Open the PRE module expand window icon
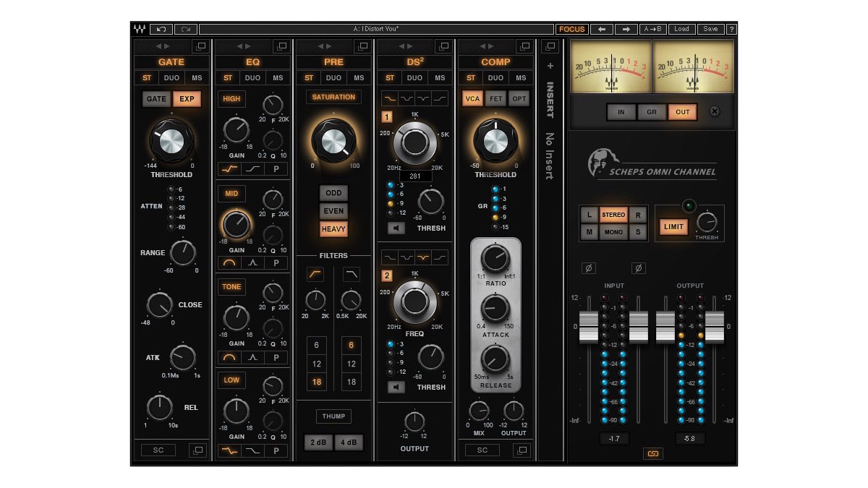The image size is (868, 488). click(x=362, y=46)
